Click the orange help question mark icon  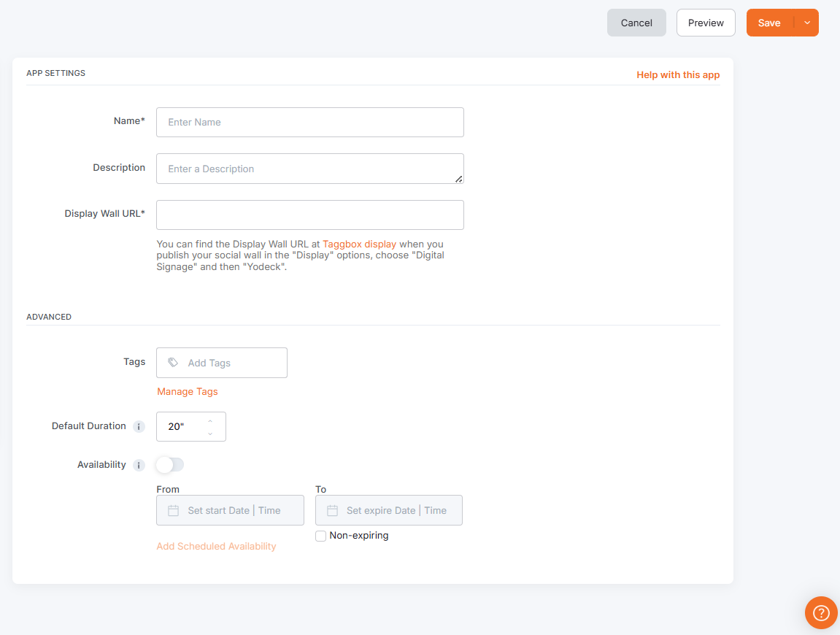point(821,612)
